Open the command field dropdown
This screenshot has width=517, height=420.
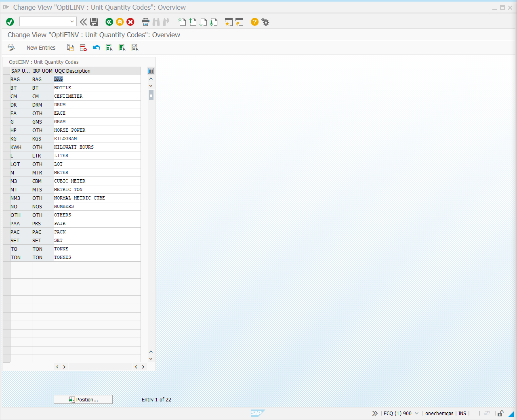point(72,22)
